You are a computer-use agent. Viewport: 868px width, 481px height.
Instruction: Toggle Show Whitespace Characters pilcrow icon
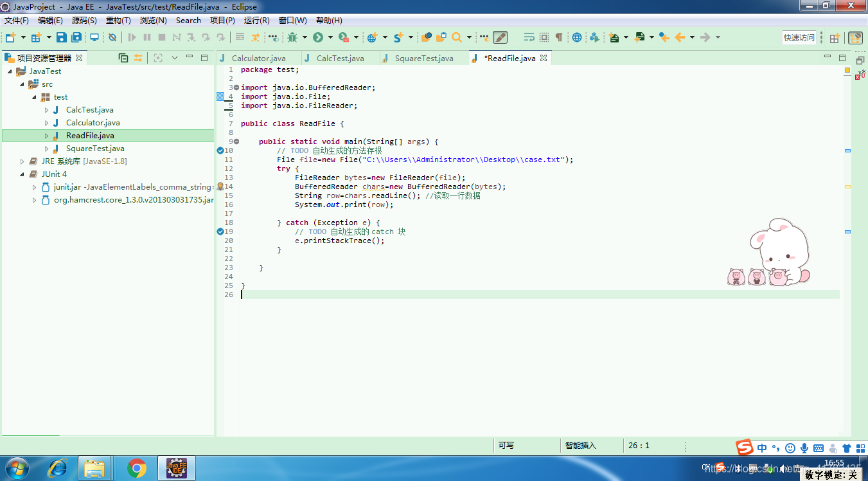pyautogui.click(x=559, y=37)
